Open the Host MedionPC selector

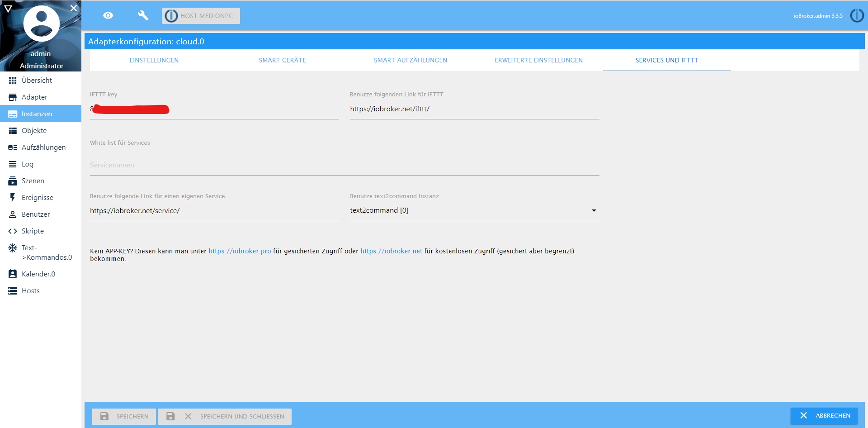click(x=201, y=16)
